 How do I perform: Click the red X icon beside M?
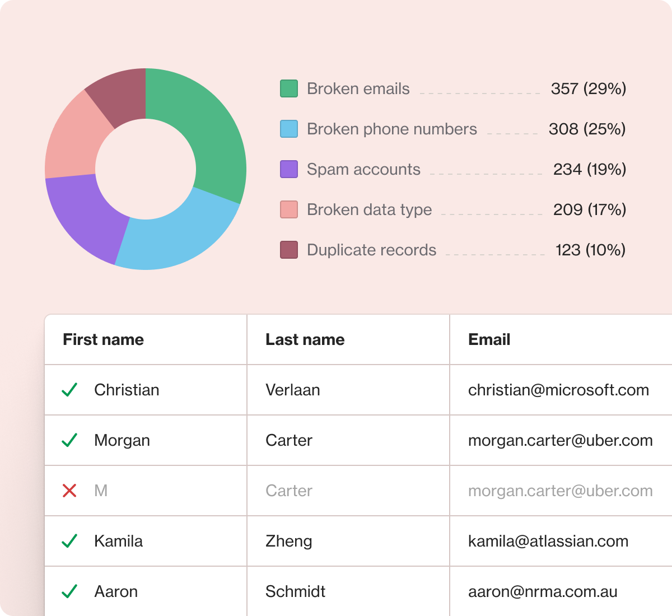(x=69, y=491)
